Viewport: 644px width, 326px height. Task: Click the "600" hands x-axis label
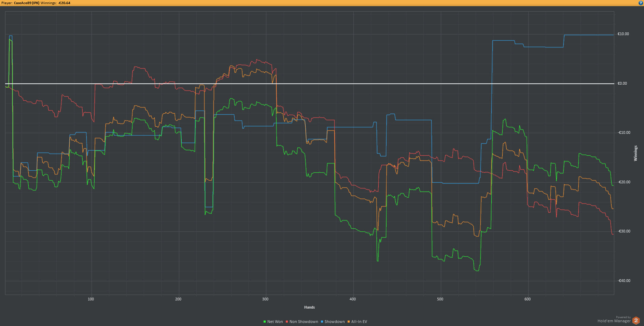click(528, 299)
